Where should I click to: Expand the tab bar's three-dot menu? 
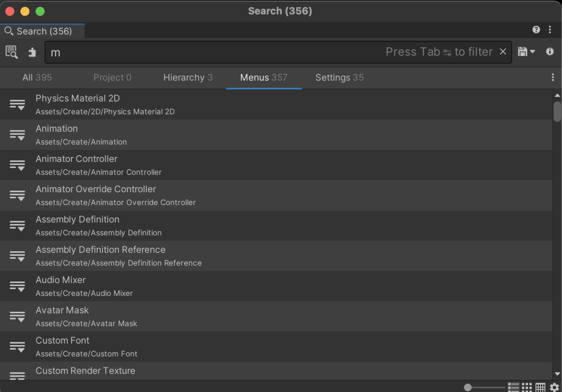coord(553,77)
